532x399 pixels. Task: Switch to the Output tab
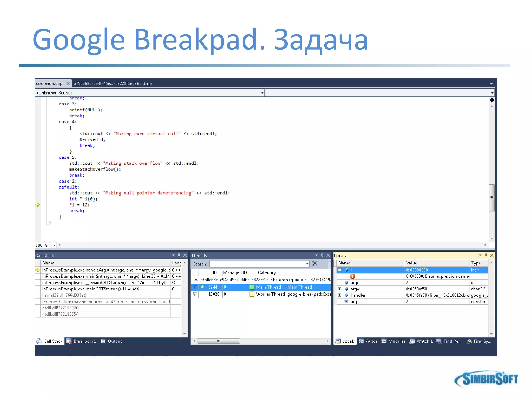(115, 341)
